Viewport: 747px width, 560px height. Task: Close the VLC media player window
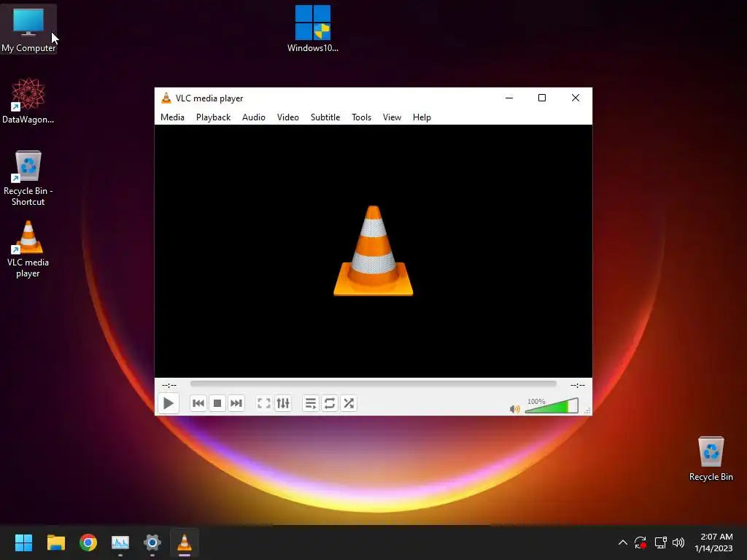pos(576,98)
